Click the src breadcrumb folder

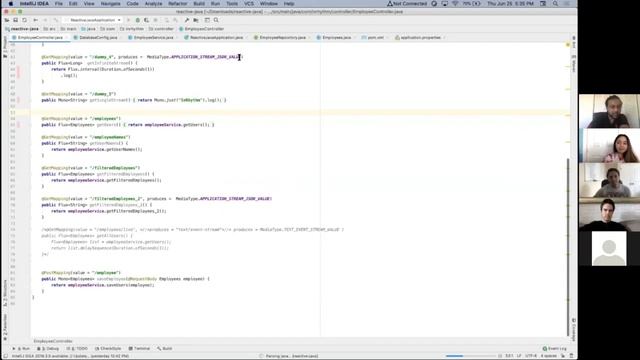tap(49, 29)
